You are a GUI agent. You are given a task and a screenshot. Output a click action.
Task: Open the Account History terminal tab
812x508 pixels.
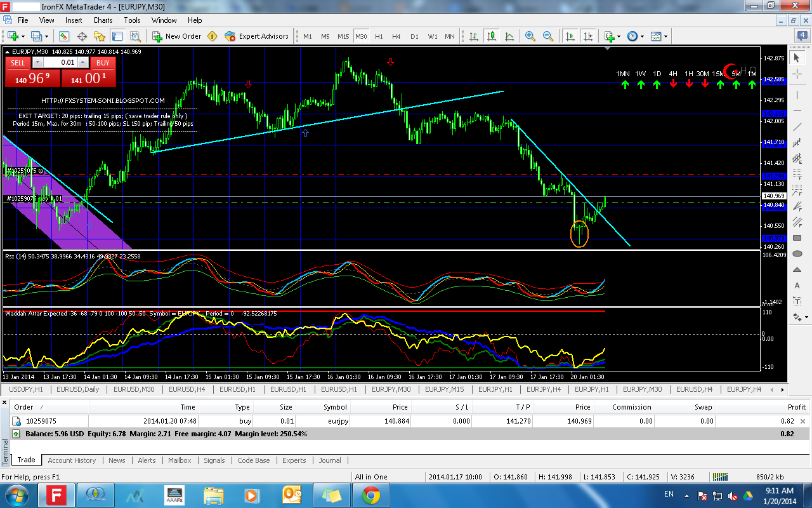point(72,460)
